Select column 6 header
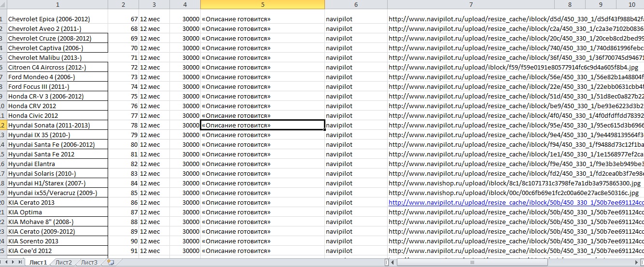This screenshot has width=644, height=267. click(356, 4)
